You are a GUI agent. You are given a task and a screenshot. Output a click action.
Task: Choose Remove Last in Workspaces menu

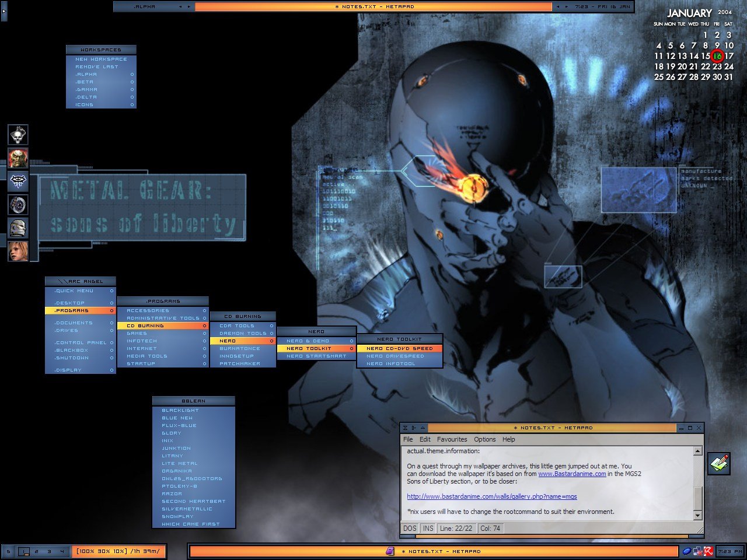(101, 67)
